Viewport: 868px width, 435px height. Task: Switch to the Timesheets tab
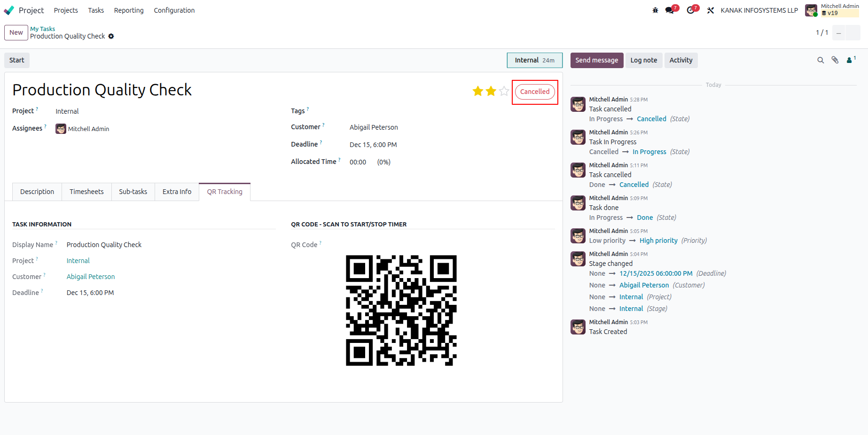[x=86, y=192]
